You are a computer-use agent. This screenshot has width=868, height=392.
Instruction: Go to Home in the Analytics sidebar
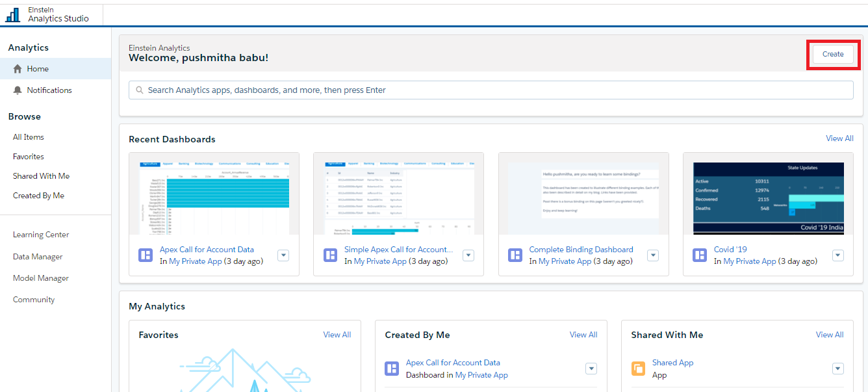pyautogui.click(x=56, y=69)
